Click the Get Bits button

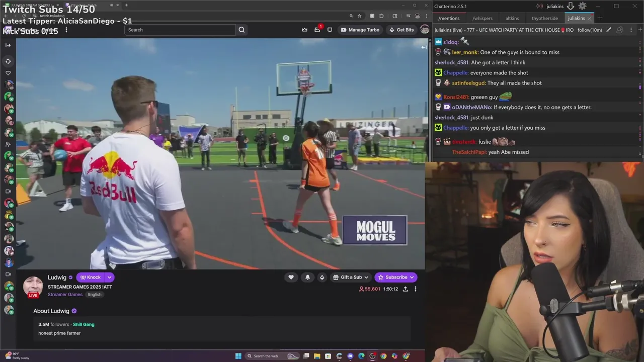point(401,30)
